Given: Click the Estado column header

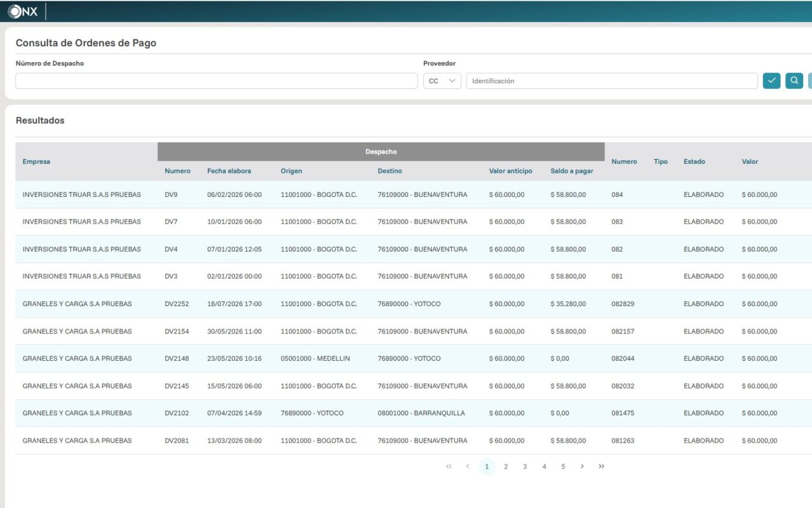Looking at the screenshot, I should [695, 161].
